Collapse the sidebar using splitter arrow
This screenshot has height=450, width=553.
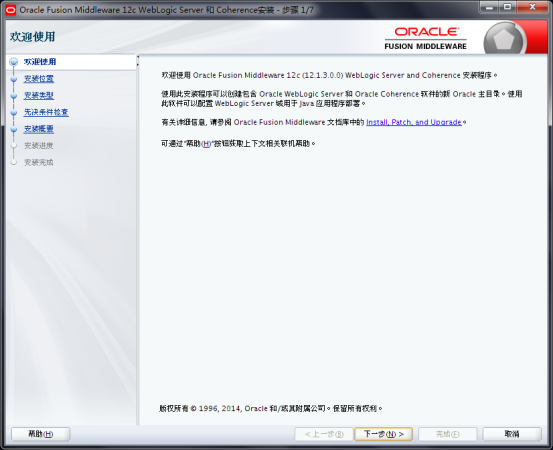pyautogui.click(x=138, y=57)
